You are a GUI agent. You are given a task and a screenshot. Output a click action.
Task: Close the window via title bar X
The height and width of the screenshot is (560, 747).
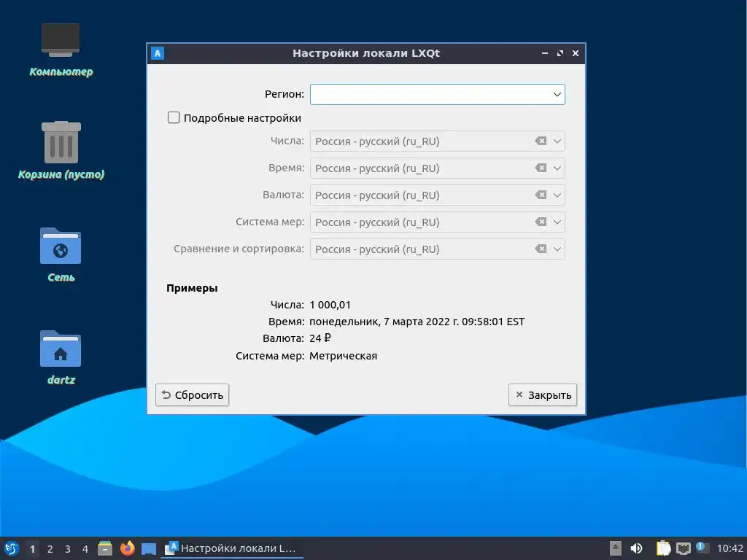tap(576, 53)
